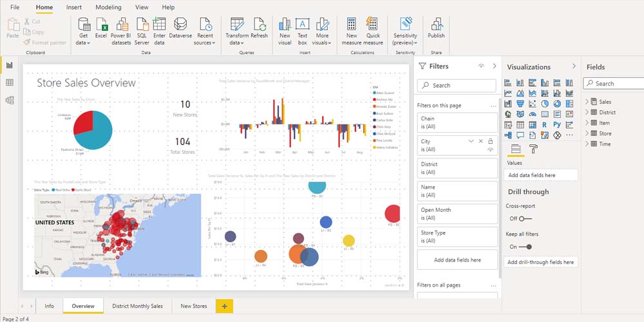Hide the City filter with eye icon
The height and width of the screenshot is (322, 644).
tap(490, 150)
